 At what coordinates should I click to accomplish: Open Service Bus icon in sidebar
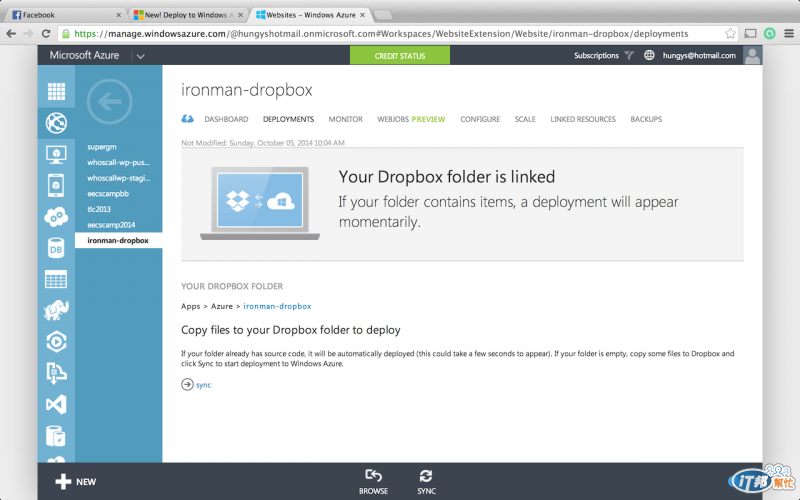tap(56, 373)
